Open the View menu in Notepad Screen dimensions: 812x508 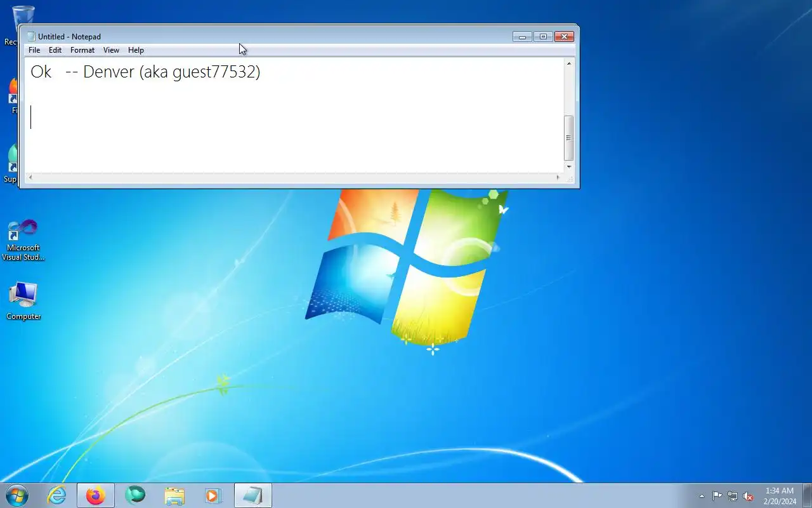111,50
